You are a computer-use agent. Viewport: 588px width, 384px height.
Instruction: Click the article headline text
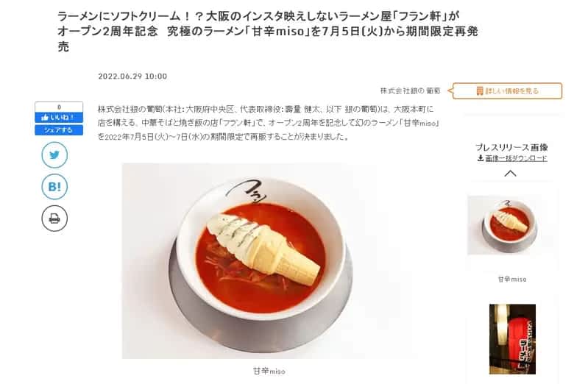[268, 32]
